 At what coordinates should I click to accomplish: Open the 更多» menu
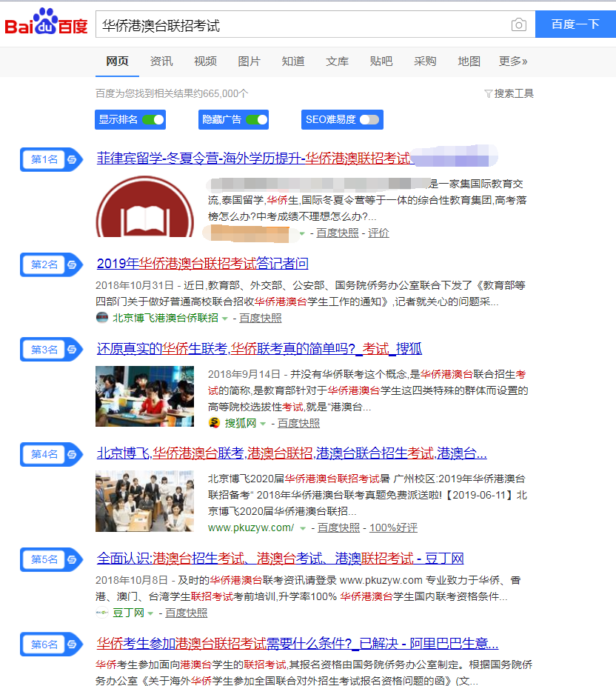click(x=513, y=61)
